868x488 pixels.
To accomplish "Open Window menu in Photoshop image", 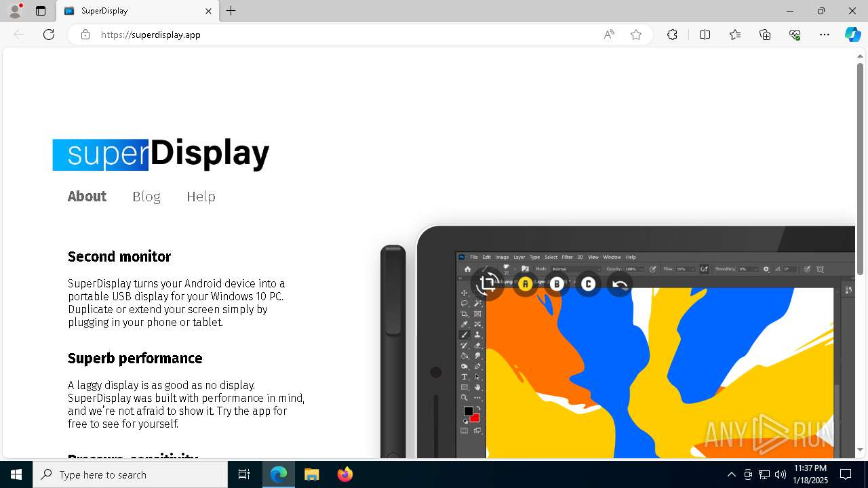I will 612,258.
